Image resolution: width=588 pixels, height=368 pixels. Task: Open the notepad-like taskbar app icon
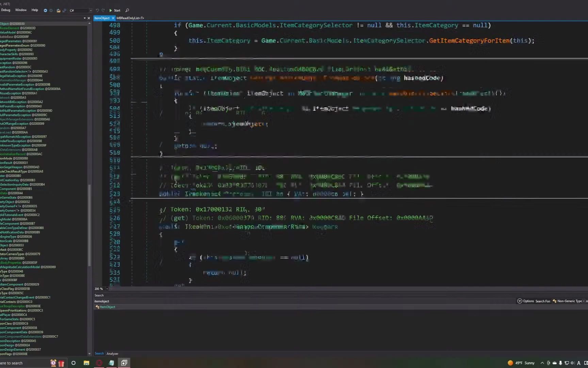[x=111, y=363]
